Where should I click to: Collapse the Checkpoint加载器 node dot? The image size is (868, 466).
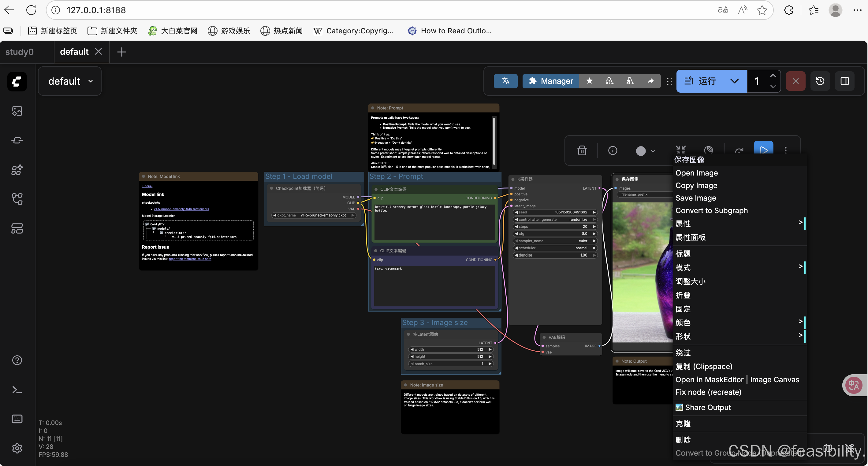click(272, 188)
